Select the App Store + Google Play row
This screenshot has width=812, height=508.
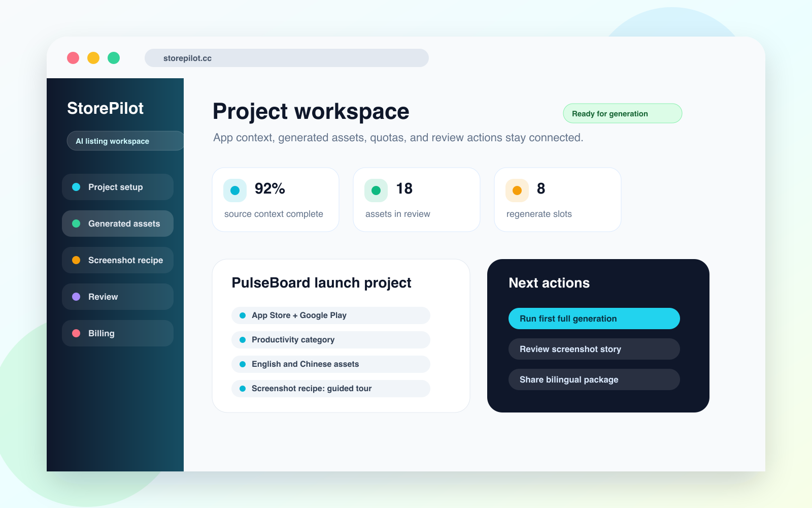tap(331, 315)
